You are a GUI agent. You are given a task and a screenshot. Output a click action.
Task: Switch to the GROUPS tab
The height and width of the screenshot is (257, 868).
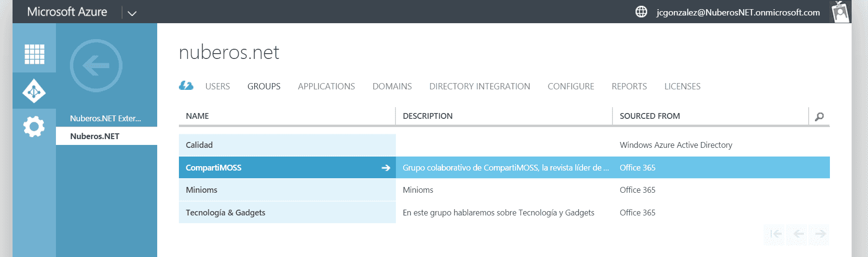[264, 86]
